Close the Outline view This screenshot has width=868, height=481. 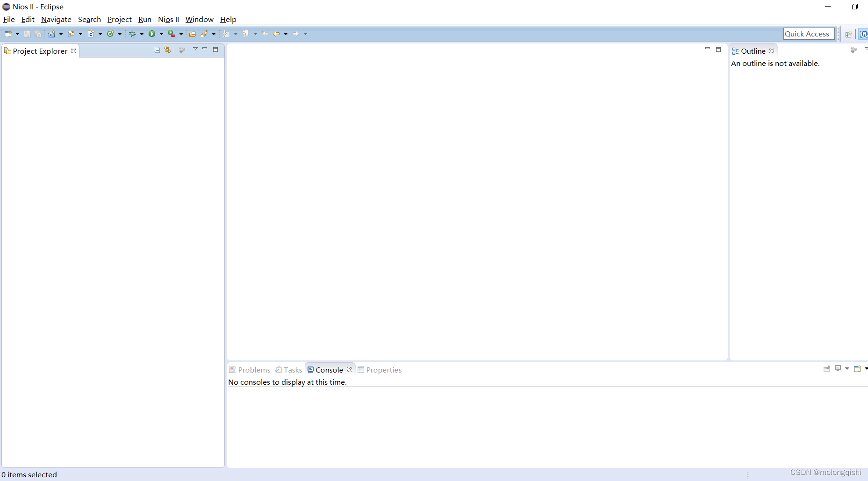pyautogui.click(x=772, y=51)
